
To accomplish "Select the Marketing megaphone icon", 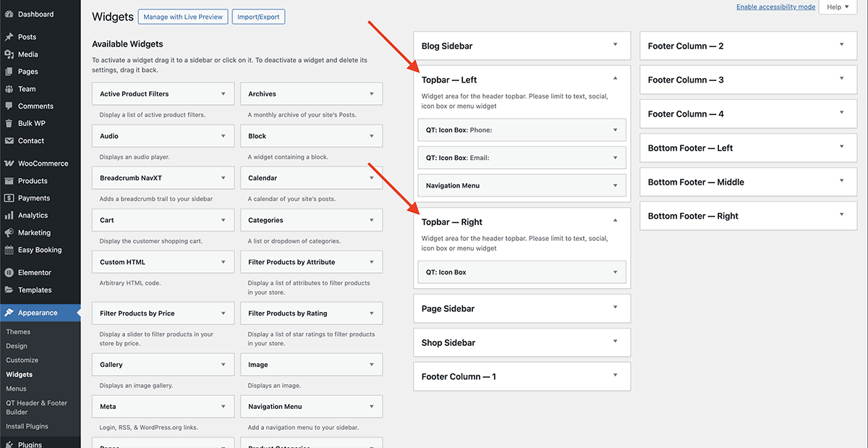I will pos(9,233).
